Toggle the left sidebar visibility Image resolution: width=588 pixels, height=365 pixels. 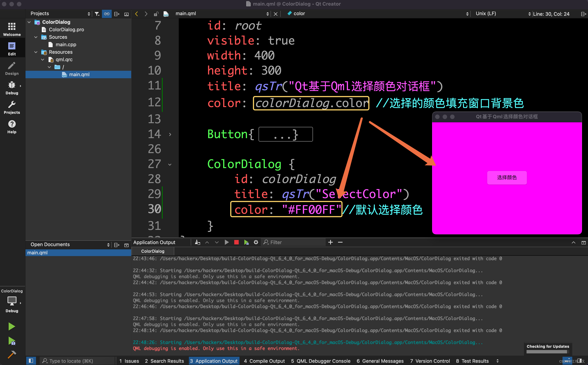pyautogui.click(x=31, y=361)
